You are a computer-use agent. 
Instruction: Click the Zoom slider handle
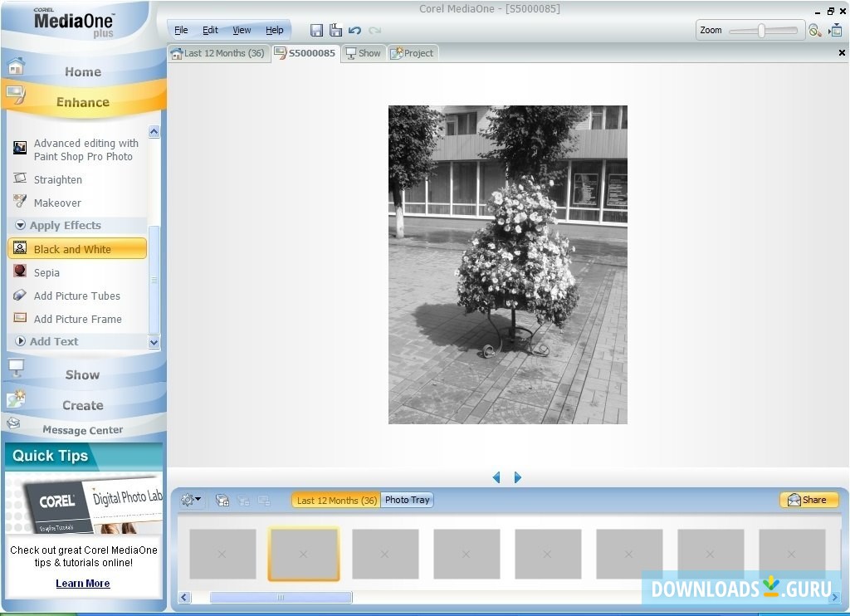pyautogui.click(x=761, y=31)
